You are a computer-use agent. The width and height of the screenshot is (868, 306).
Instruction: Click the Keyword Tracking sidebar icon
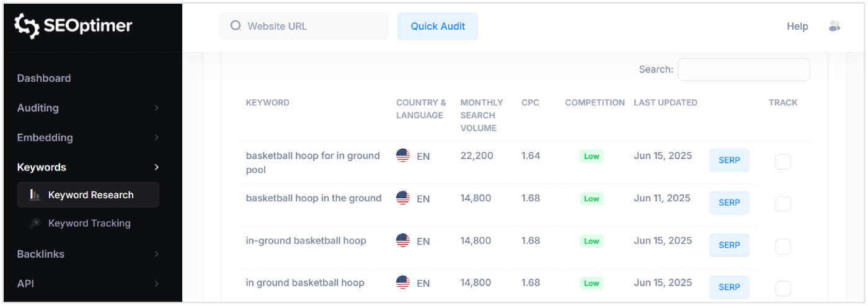click(35, 224)
